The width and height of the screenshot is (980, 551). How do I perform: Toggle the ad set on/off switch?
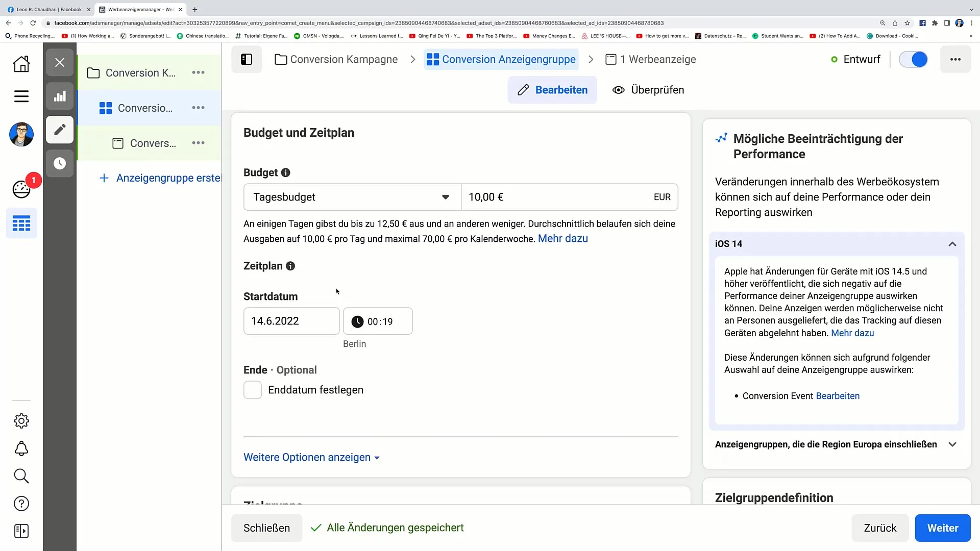(913, 59)
